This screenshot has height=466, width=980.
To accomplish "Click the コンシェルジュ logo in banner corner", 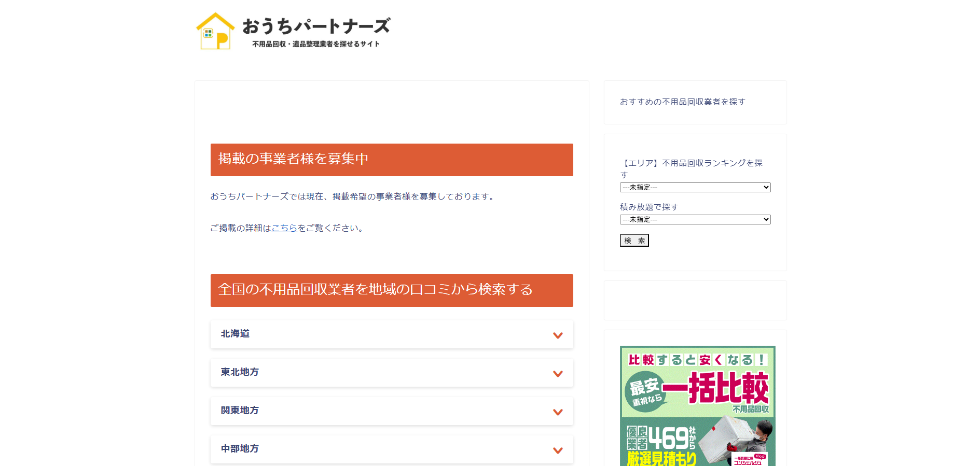I will pos(749,460).
